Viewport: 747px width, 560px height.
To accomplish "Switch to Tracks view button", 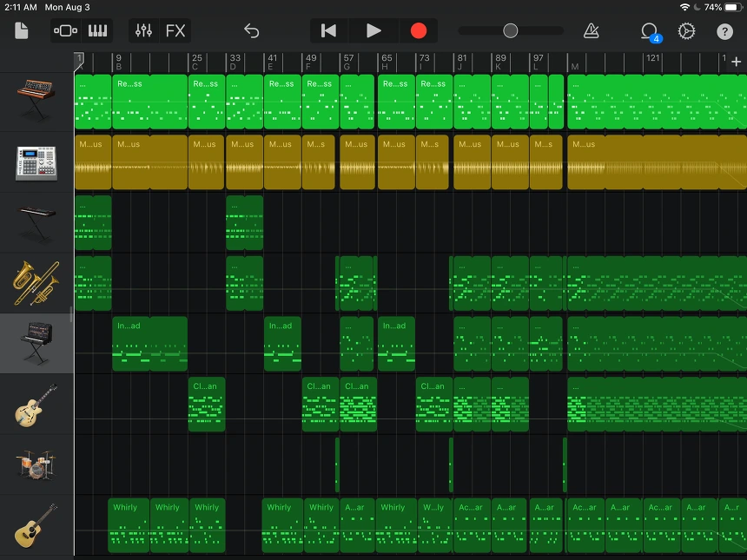I will pyautogui.click(x=65, y=31).
